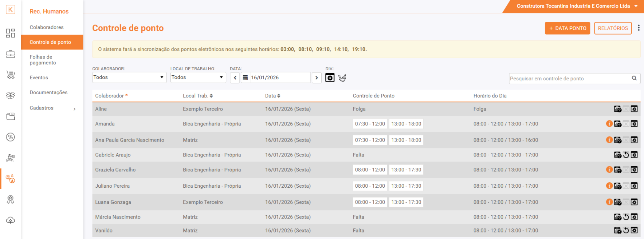The width and height of the screenshot is (644, 239).
Task: Click the broom clear-filters icon
Action: click(342, 78)
